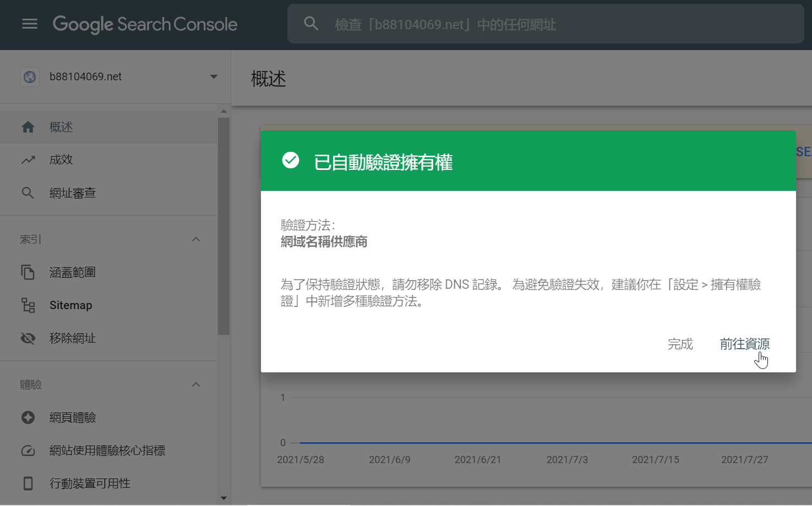
Task: Collapse the 體驗 section
Action: pos(196,384)
